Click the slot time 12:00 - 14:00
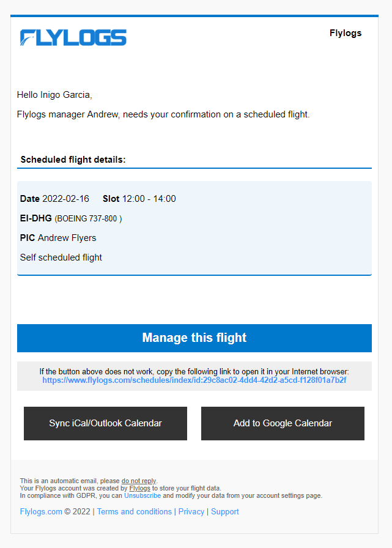Viewport: 392px width, 548px height. click(149, 199)
